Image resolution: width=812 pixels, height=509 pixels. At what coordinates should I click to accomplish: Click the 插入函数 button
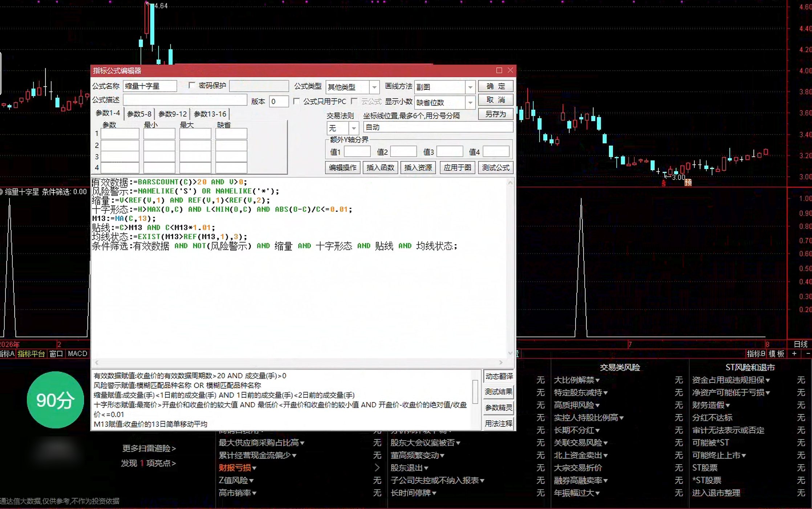click(380, 168)
